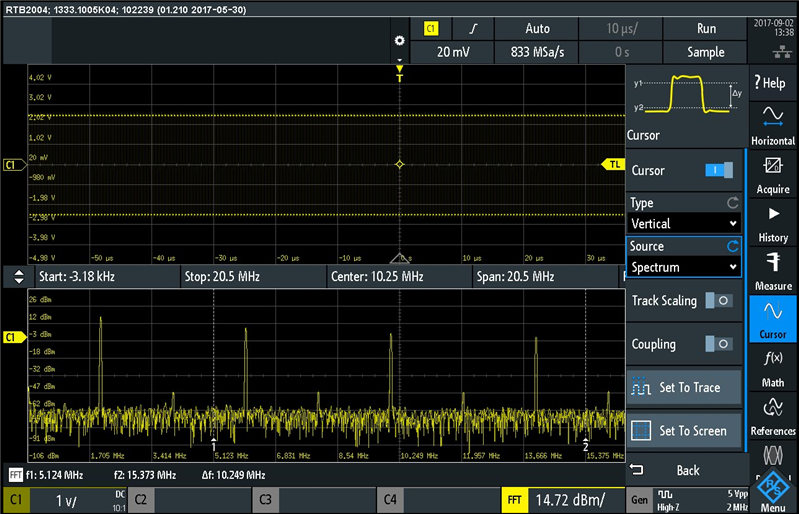Click the settings gear icon at top
799x514 pixels.
coord(400,41)
